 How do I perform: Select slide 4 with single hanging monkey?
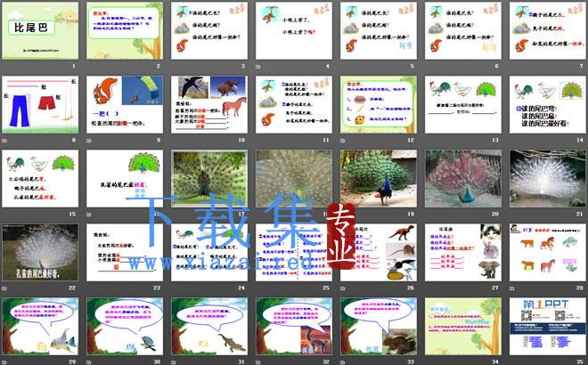tap(294, 31)
